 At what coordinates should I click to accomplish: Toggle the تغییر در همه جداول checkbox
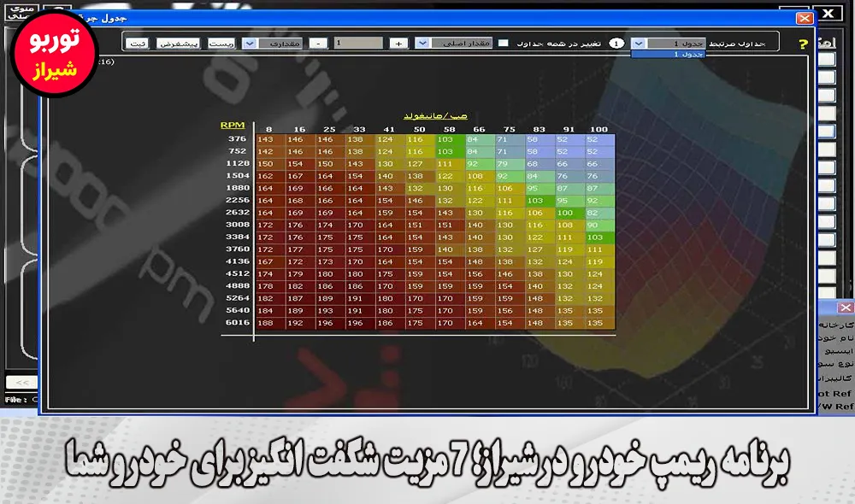(505, 43)
